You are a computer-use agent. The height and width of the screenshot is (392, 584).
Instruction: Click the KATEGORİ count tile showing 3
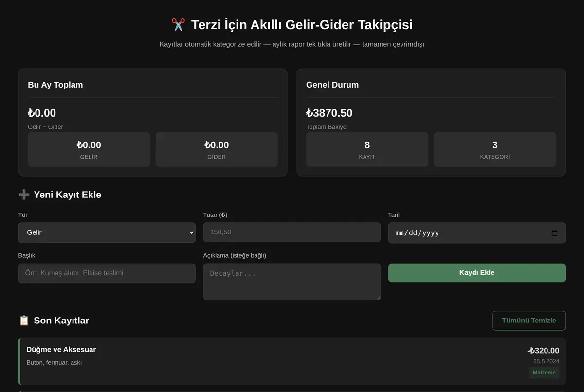click(495, 150)
